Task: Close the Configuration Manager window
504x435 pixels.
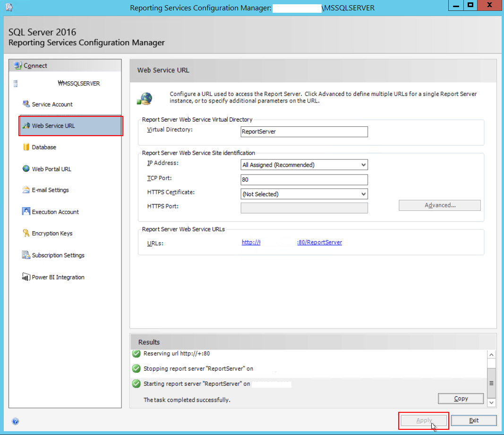Action: coord(489,6)
